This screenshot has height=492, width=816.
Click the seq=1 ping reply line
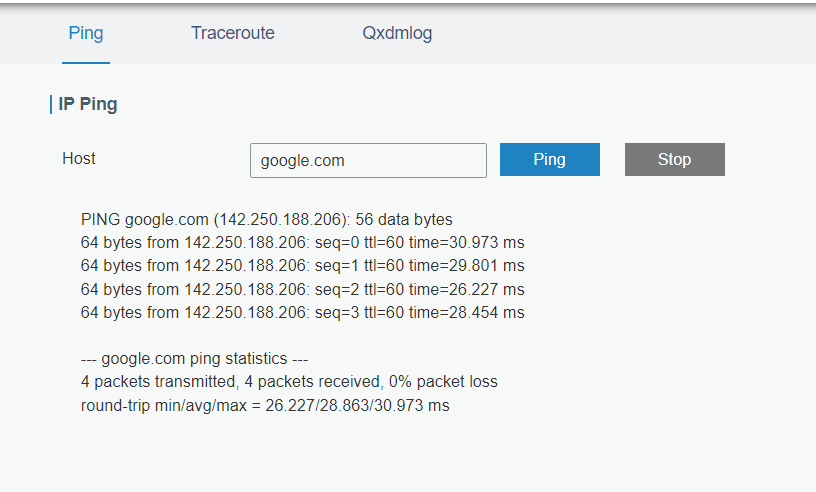click(x=302, y=266)
